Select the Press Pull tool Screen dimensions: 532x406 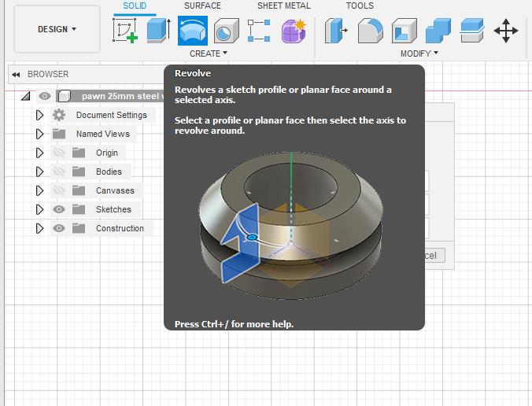tap(335, 31)
